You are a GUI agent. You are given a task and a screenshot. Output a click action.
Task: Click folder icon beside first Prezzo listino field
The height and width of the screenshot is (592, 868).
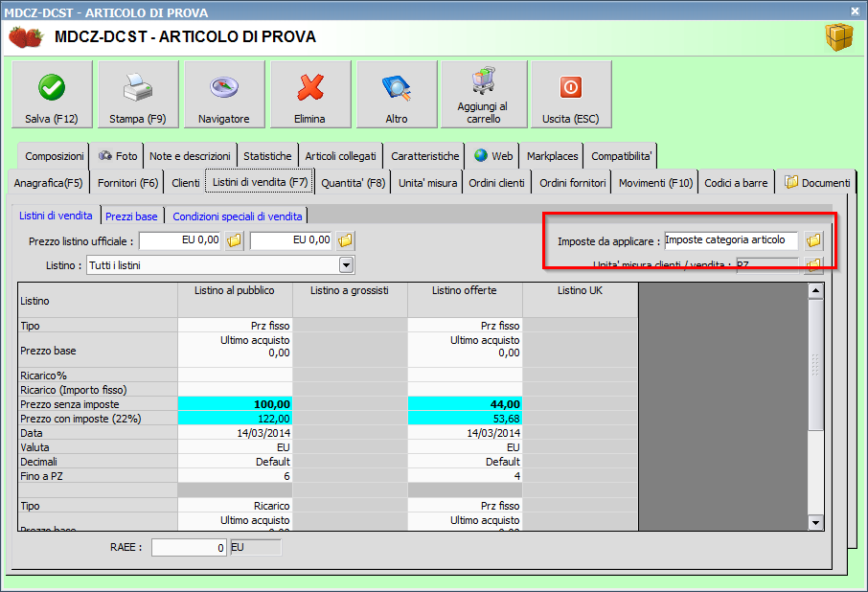[x=235, y=240]
